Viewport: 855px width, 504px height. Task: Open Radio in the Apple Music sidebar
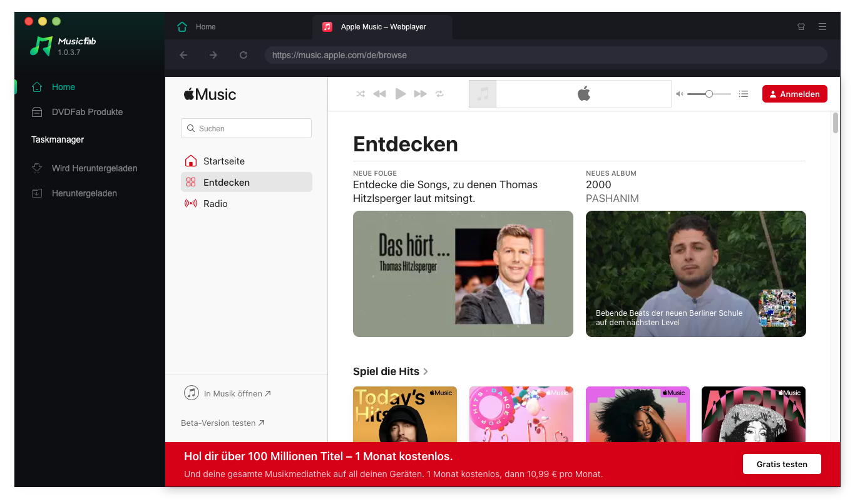pyautogui.click(x=215, y=204)
